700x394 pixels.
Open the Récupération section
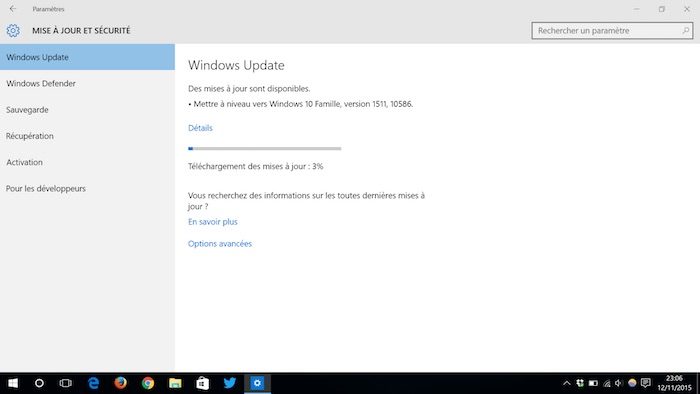[88, 136]
